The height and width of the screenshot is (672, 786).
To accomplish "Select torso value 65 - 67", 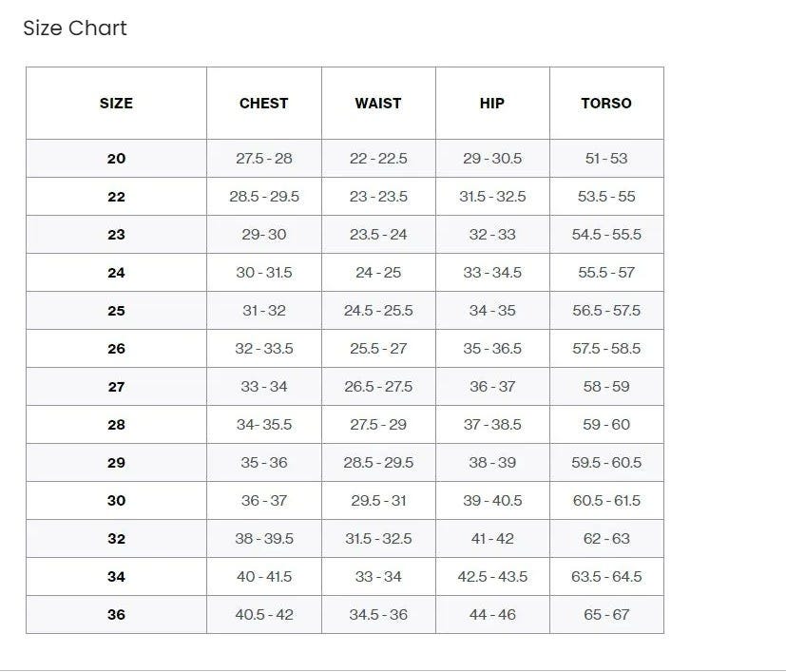I will click(x=606, y=615).
